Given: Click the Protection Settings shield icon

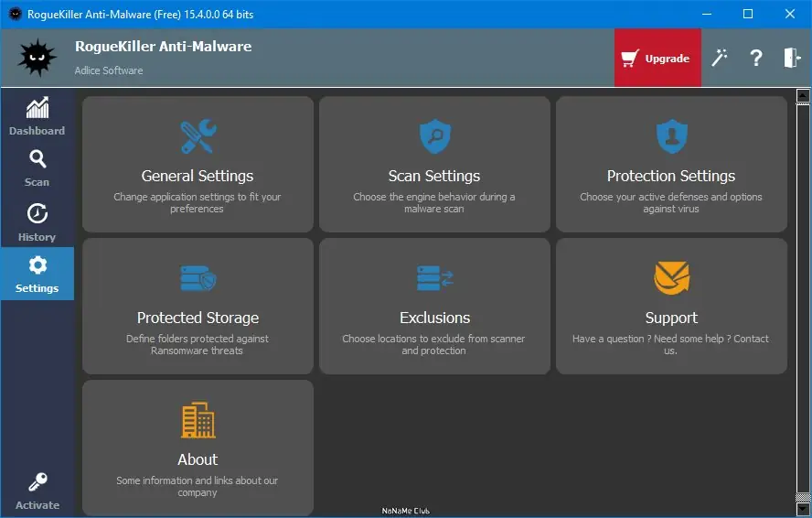Looking at the screenshot, I should point(671,137).
